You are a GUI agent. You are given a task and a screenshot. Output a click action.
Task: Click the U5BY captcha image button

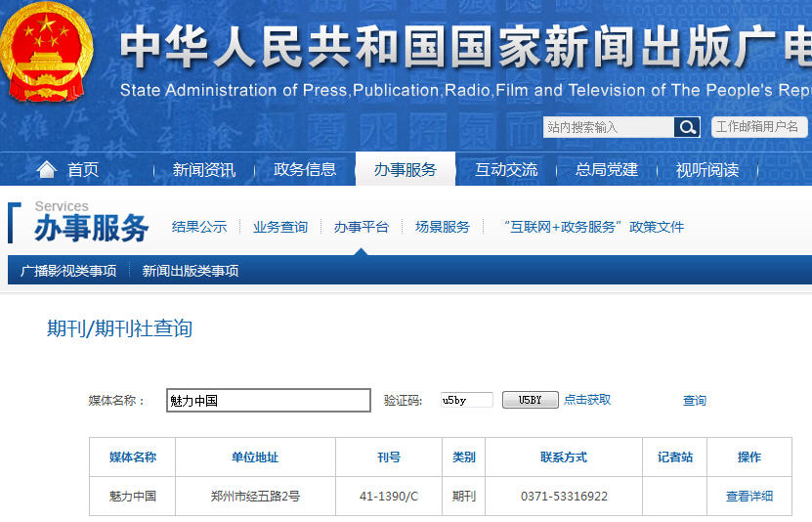(x=531, y=400)
